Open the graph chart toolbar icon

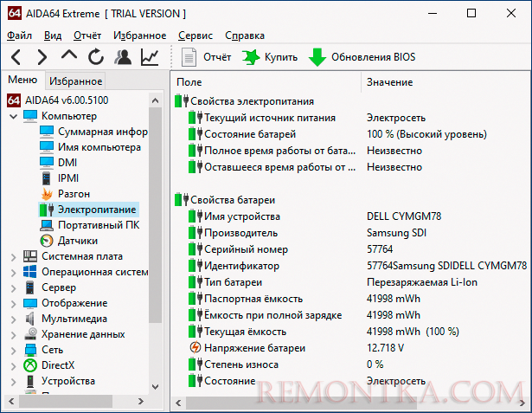(150, 57)
